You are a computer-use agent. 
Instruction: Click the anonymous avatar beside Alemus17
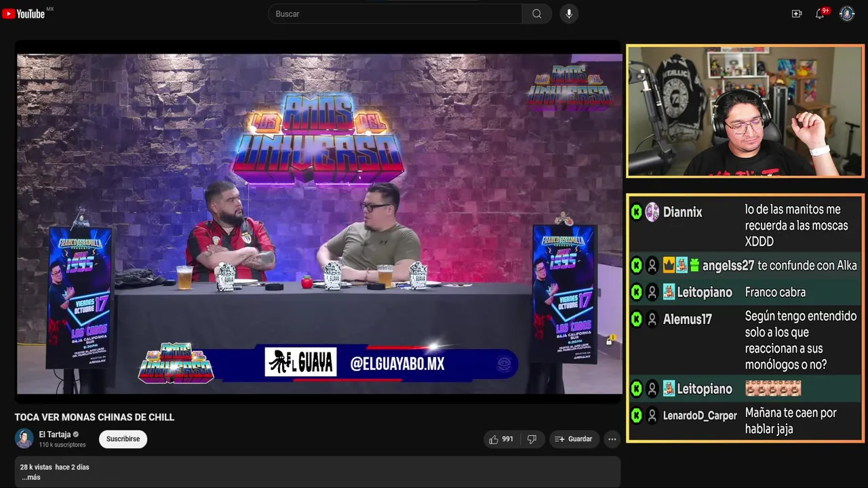coord(652,319)
